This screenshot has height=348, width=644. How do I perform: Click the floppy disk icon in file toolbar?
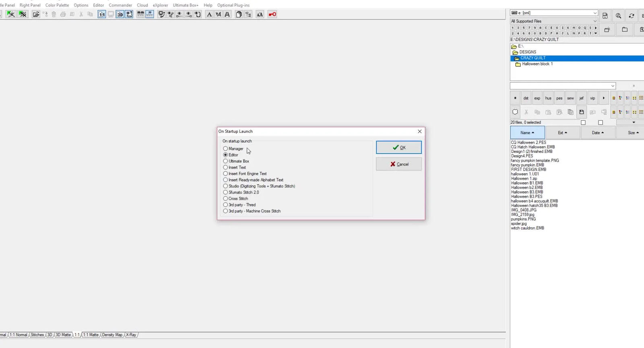click(x=582, y=112)
